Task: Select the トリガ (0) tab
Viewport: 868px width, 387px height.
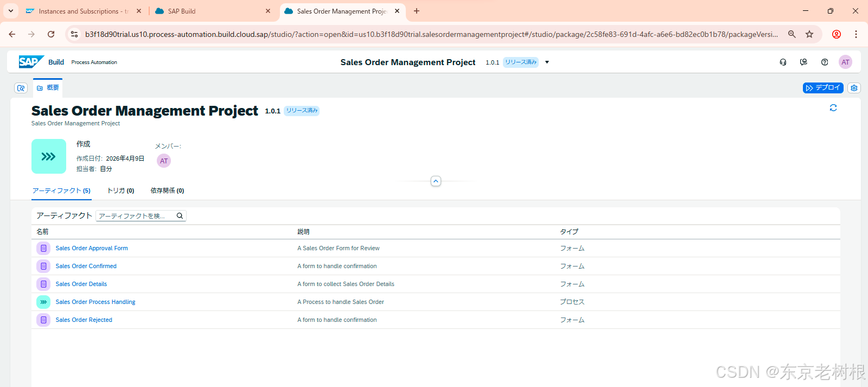Action: [120, 191]
